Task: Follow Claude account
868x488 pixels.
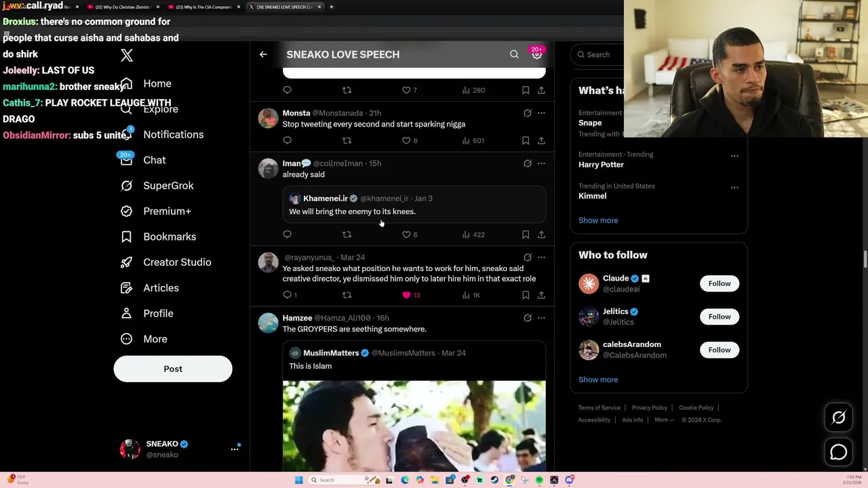Action: 719,283
